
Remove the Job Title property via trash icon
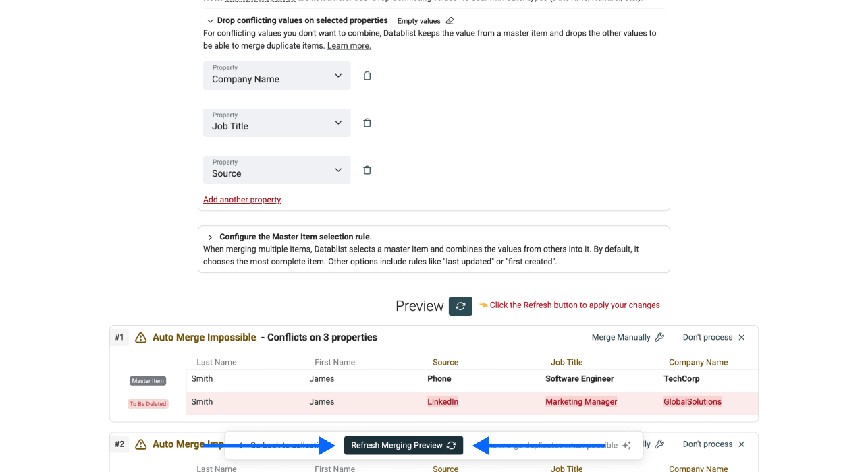click(367, 122)
